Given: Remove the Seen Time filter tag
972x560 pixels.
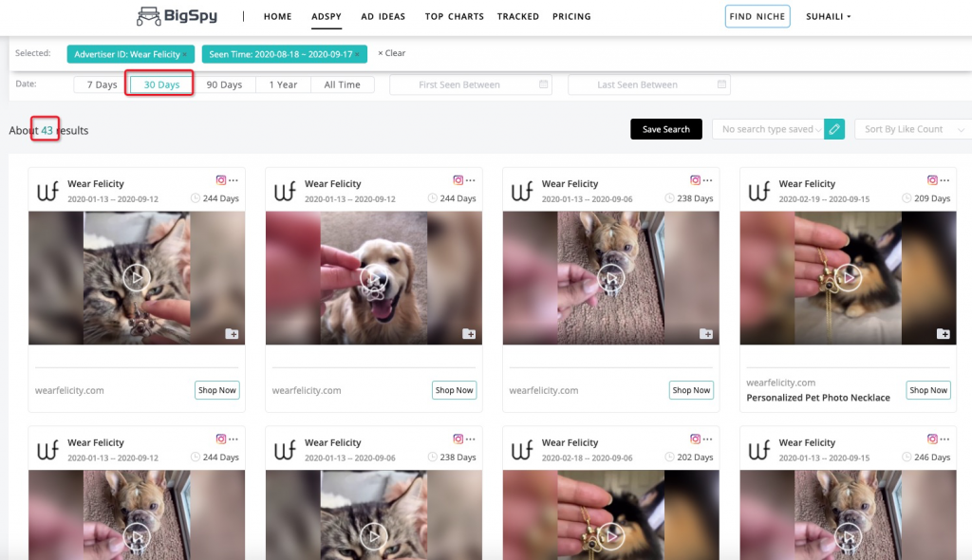Looking at the screenshot, I should pos(357,54).
